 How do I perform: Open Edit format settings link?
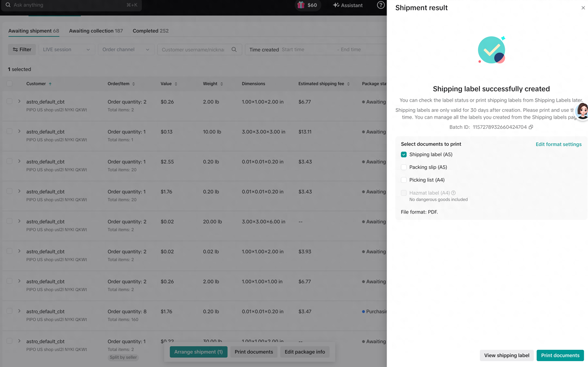pos(558,144)
